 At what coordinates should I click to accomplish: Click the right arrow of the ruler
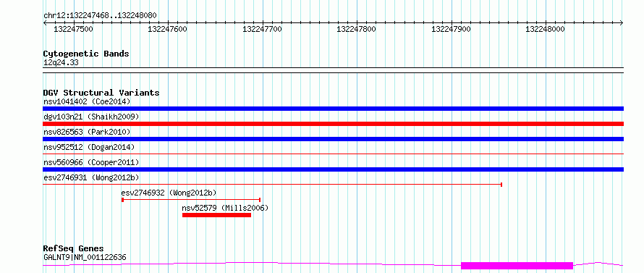pos(622,23)
